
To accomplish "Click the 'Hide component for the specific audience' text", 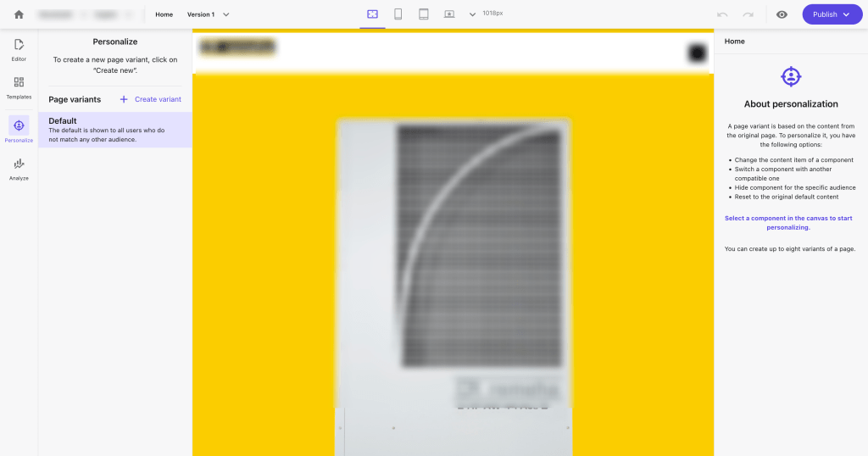I will click(x=795, y=187).
